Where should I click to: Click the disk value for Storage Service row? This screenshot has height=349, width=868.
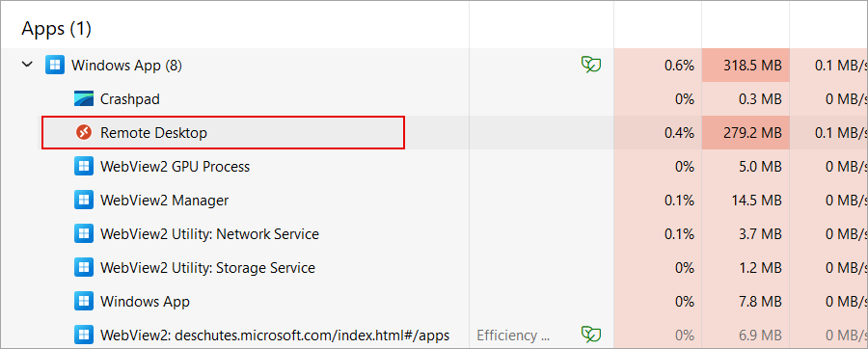coord(847,268)
